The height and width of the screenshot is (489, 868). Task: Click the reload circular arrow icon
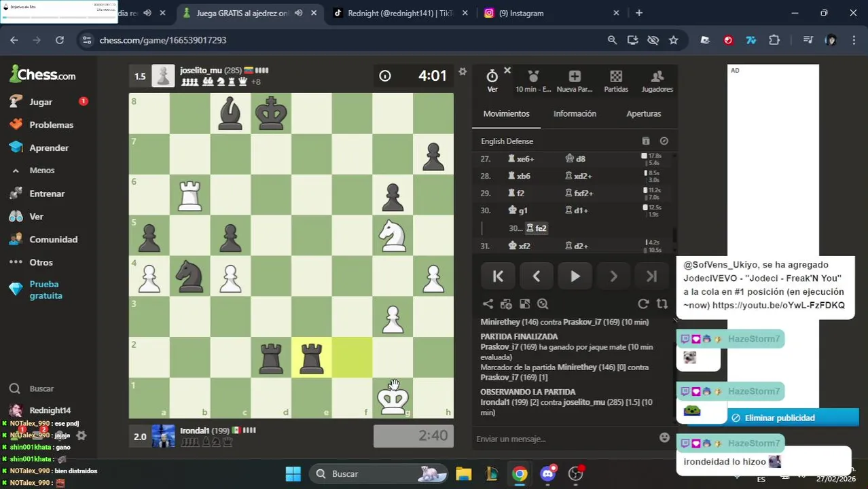(643, 304)
